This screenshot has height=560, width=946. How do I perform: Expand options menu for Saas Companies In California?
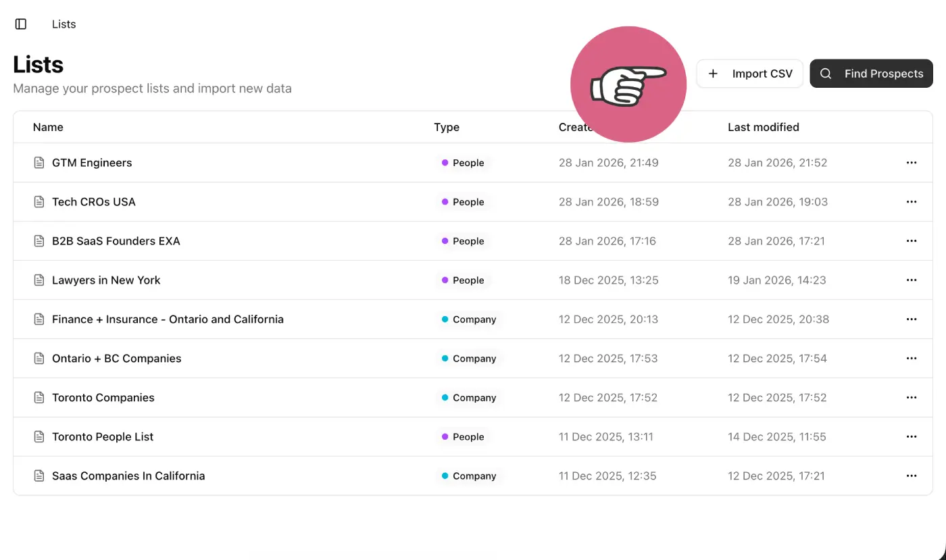pos(911,476)
